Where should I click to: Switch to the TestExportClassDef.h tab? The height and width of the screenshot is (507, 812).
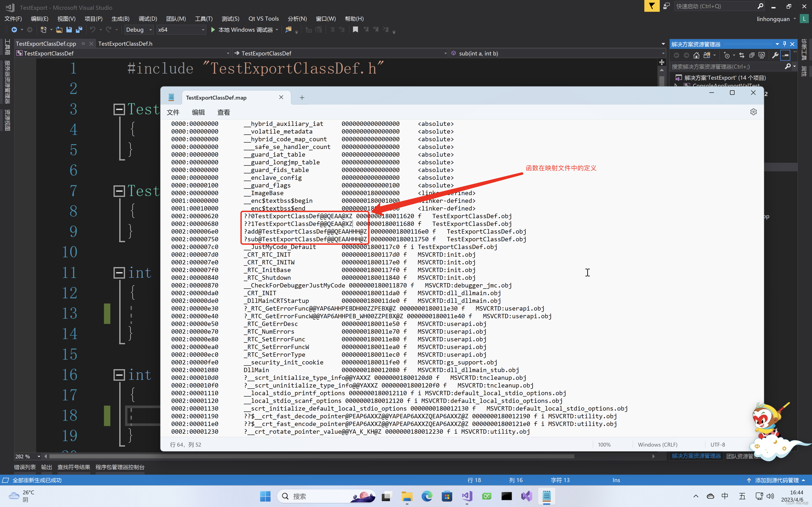[126, 44]
